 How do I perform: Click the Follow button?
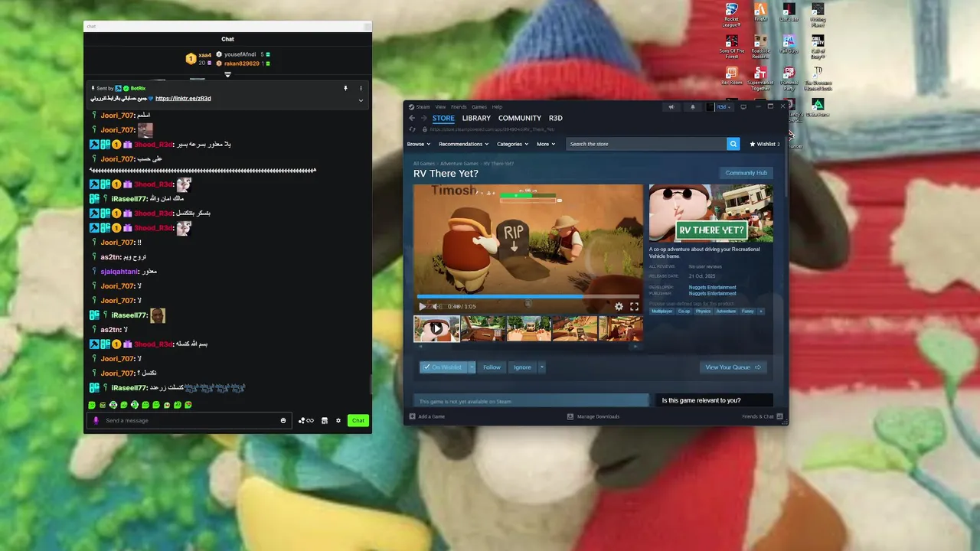tap(492, 367)
